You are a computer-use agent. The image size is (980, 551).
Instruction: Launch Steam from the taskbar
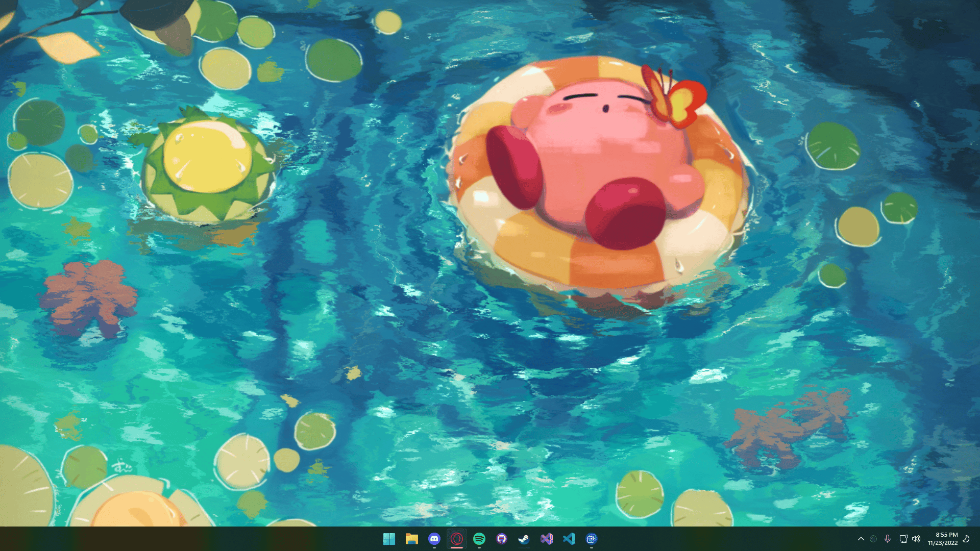pos(525,538)
